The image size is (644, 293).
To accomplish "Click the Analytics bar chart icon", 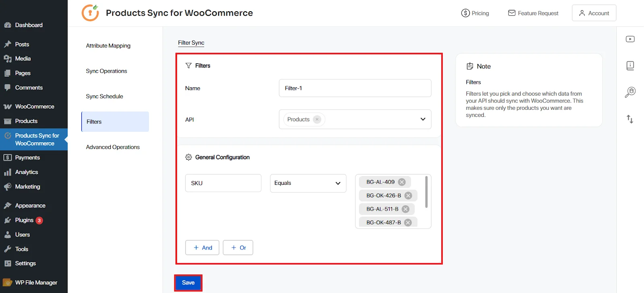I will click(x=7, y=172).
